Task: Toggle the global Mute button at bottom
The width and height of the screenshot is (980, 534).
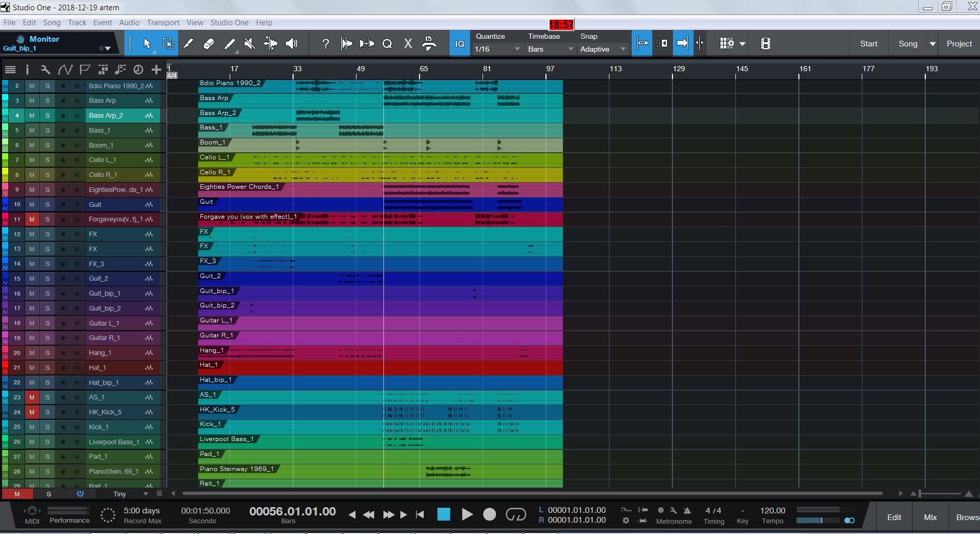Action: [17, 494]
